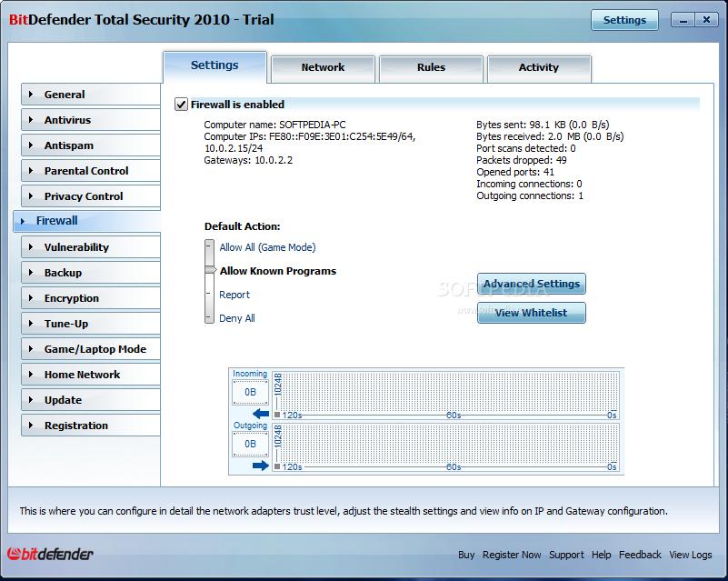Expand the Parental Control section
Image resolution: width=728 pixels, height=581 pixels.
[x=86, y=171]
